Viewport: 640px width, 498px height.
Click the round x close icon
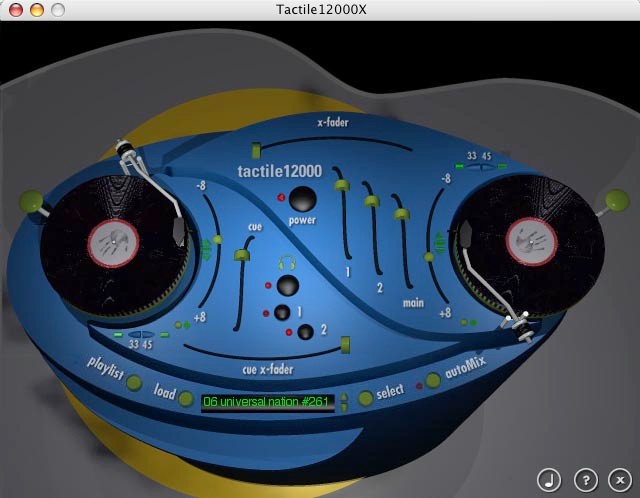(620, 480)
